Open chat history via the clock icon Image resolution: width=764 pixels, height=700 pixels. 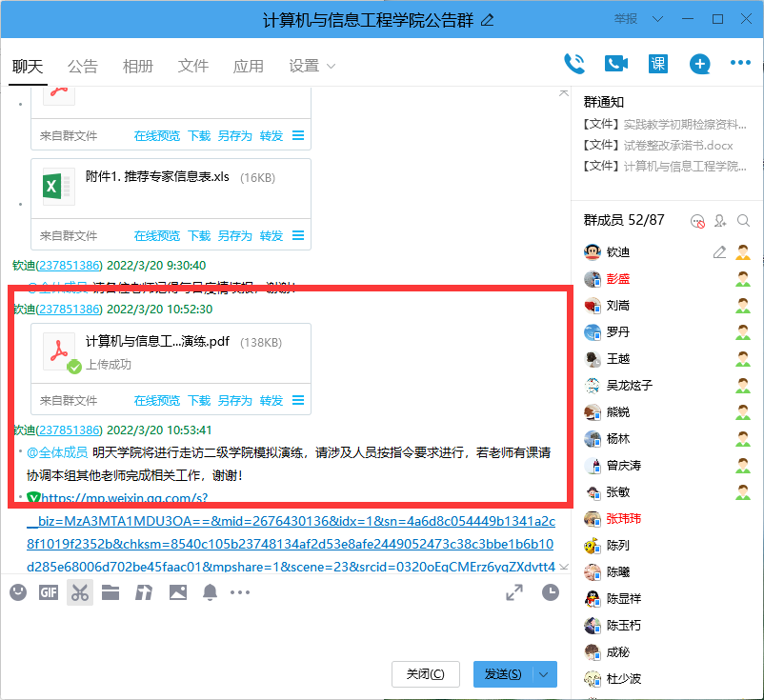tap(551, 592)
